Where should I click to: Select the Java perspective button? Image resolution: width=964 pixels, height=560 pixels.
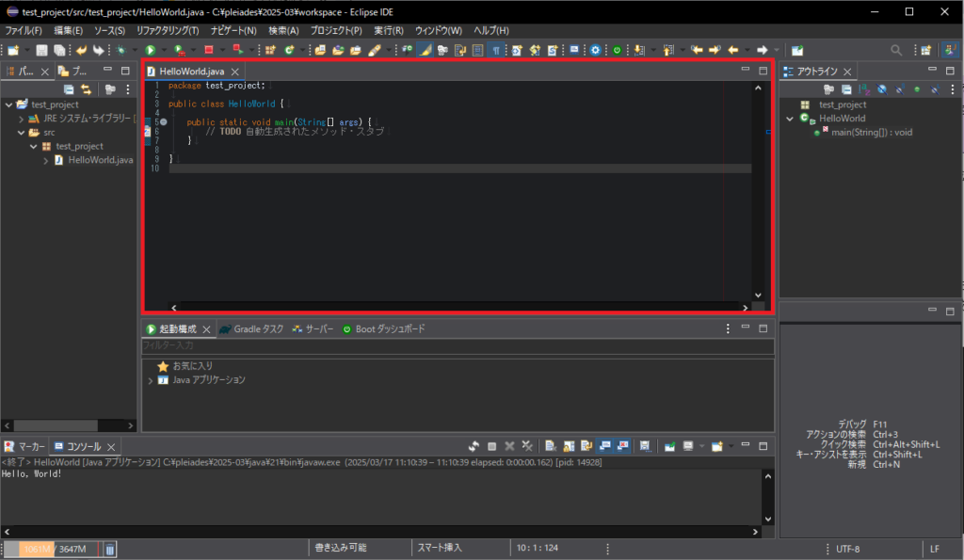point(951,51)
